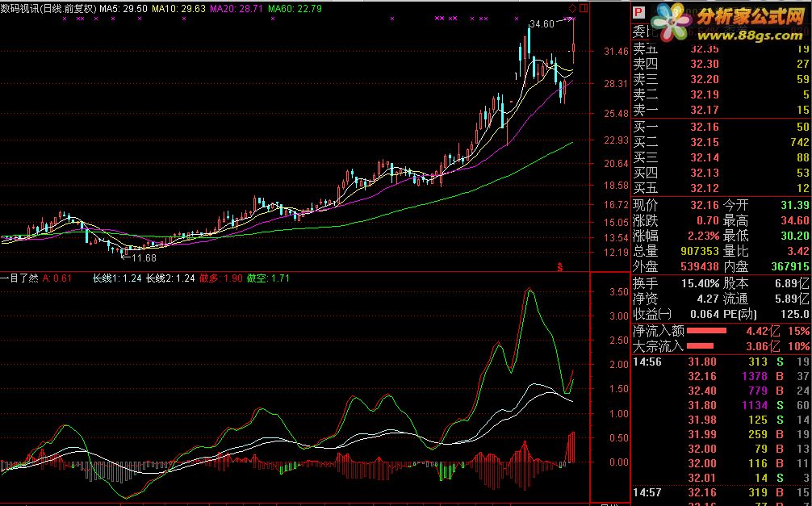Screen dimensions: 812x506
Task: Click the trade tick with volume 779
Action: click(721, 391)
